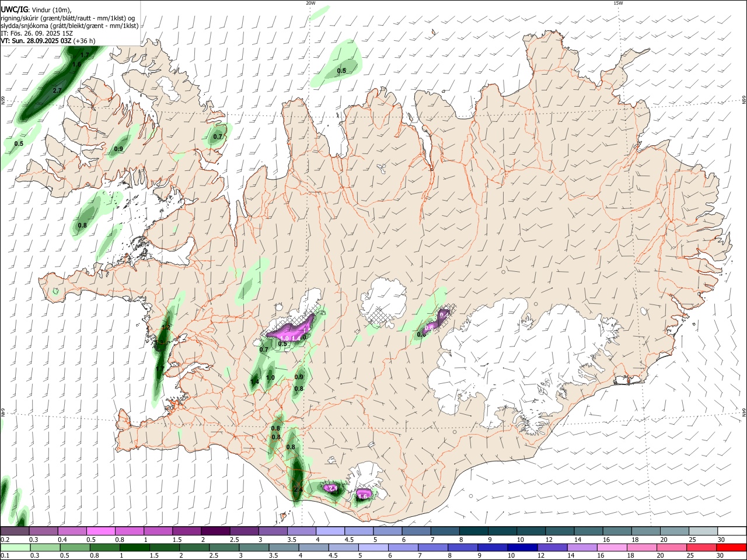
Task: Pick the dark teal swatch starting at 9, upper legend row
Action: (x=502, y=531)
